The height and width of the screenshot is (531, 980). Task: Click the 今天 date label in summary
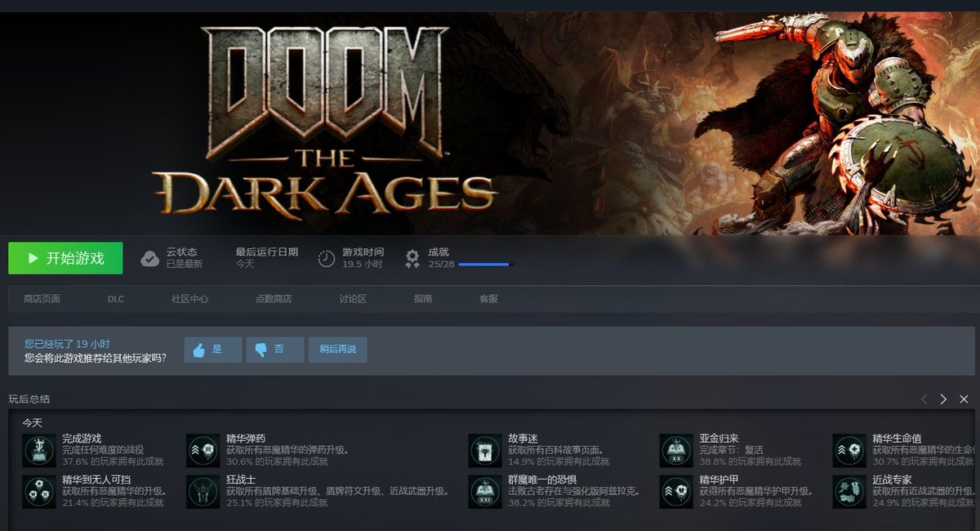click(x=32, y=422)
